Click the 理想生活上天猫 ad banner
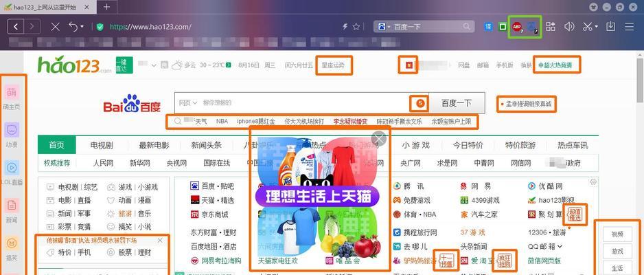The image size is (644, 275). [318, 197]
